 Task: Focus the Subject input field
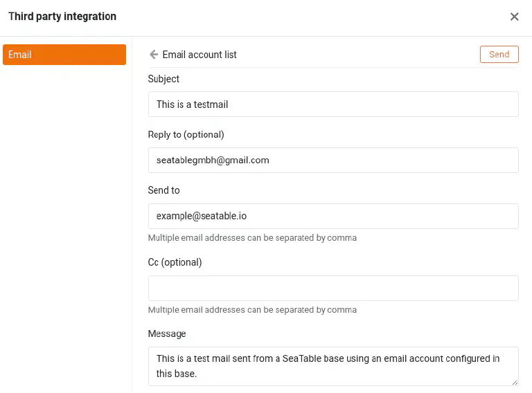point(333,104)
